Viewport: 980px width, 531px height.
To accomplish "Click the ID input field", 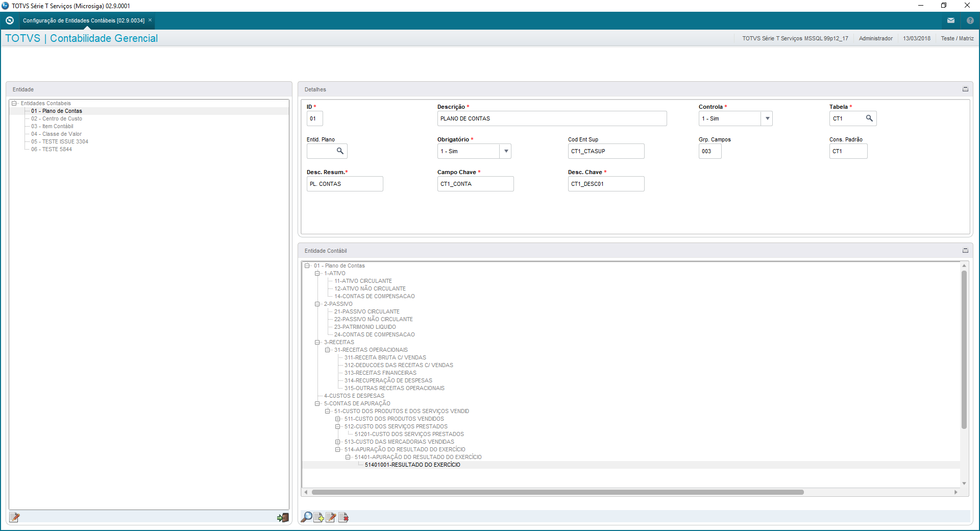I will click(314, 118).
